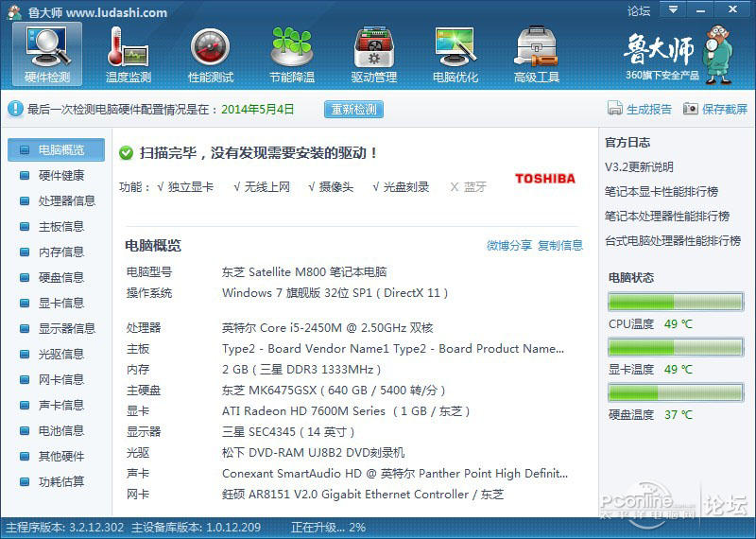Click the 主程序版本 3.2.12.302 status entry
Screen dimensions: 756x539
[64, 528]
